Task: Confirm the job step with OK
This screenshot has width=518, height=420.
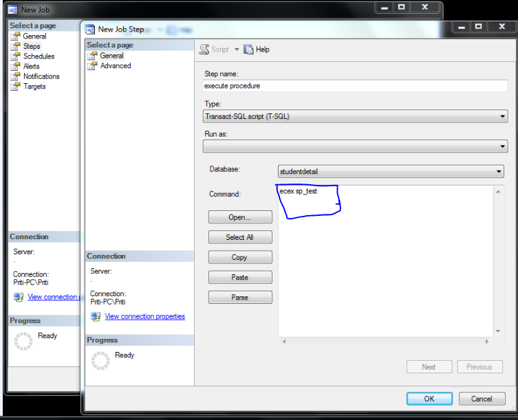Action: pyautogui.click(x=429, y=399)
